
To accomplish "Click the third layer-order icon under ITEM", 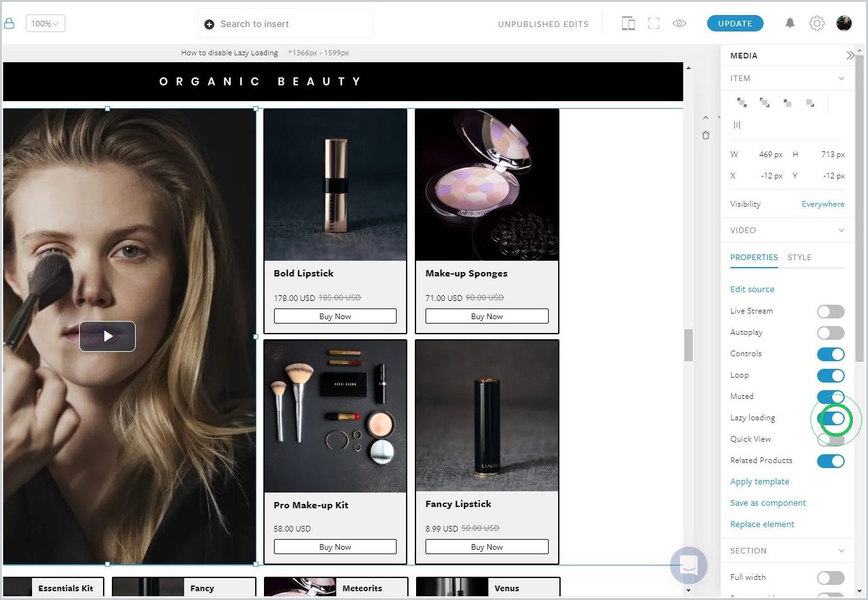I will [x=788, y=102].
